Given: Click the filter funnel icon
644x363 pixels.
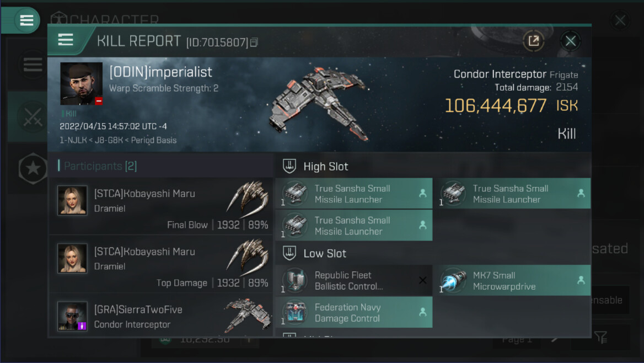Looking at the screenshot, I should [x=600, y=338].
